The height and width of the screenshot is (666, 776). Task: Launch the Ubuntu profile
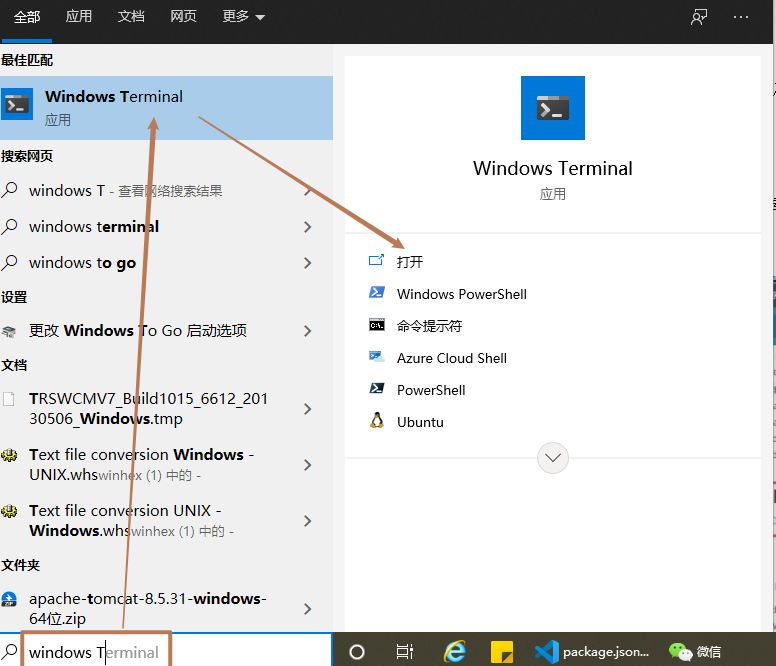(420, 422)
